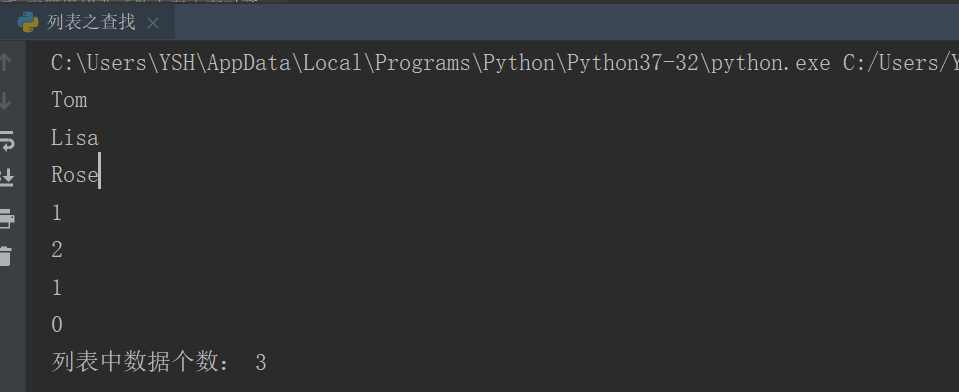The width and height of the screenshot is (959, 392).
Task: Click the first output line showing 1
Action: click(57, 213)
